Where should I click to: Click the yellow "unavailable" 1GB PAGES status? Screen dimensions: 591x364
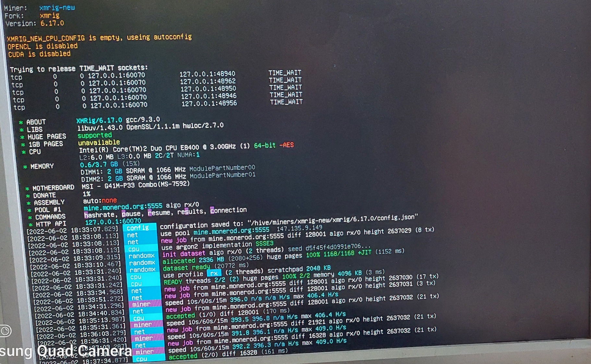pyautogui.click(x=99, y=143)
